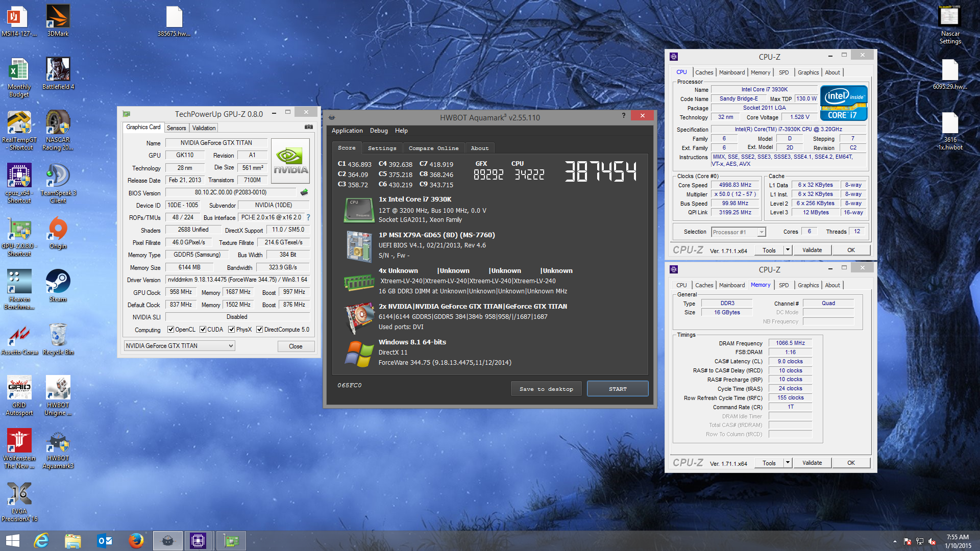Click the START button in Aquamark
The height and width of the screenshot is (551, 980).
coord(618,389)
